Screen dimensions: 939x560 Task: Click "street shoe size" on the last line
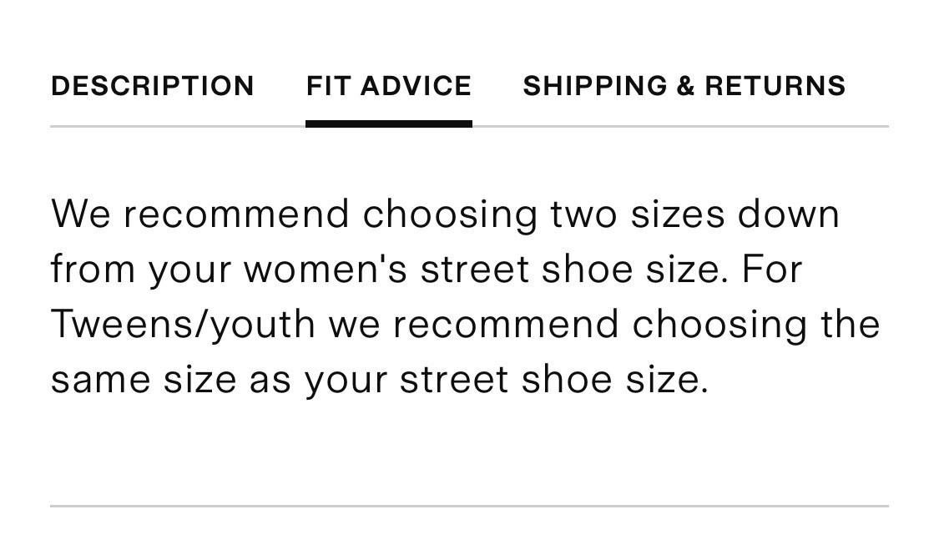pyautogui.click(x=553, y=380)
